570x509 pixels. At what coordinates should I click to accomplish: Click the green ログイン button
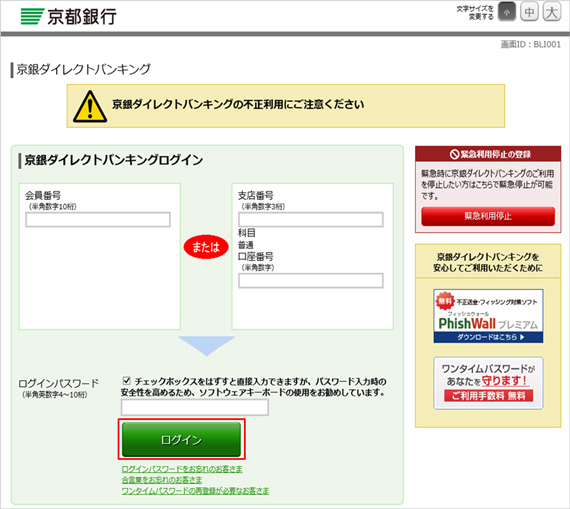point(181,439)
